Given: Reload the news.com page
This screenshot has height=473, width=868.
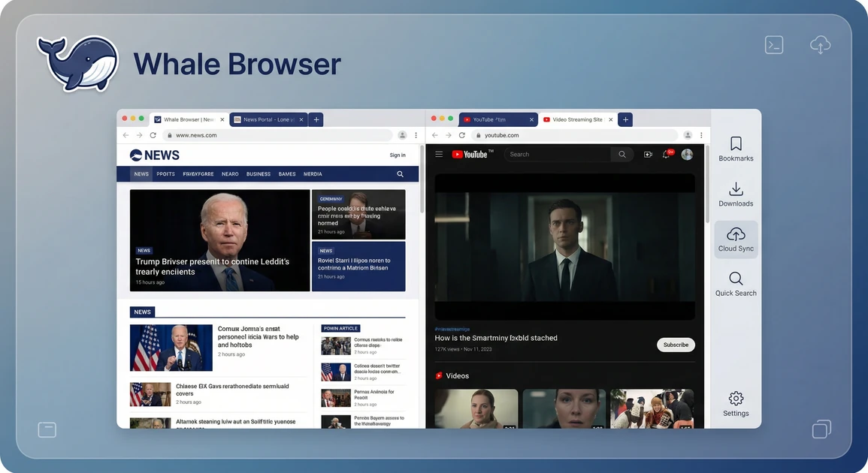Looking at the screenshot, I should coord(153,135).
